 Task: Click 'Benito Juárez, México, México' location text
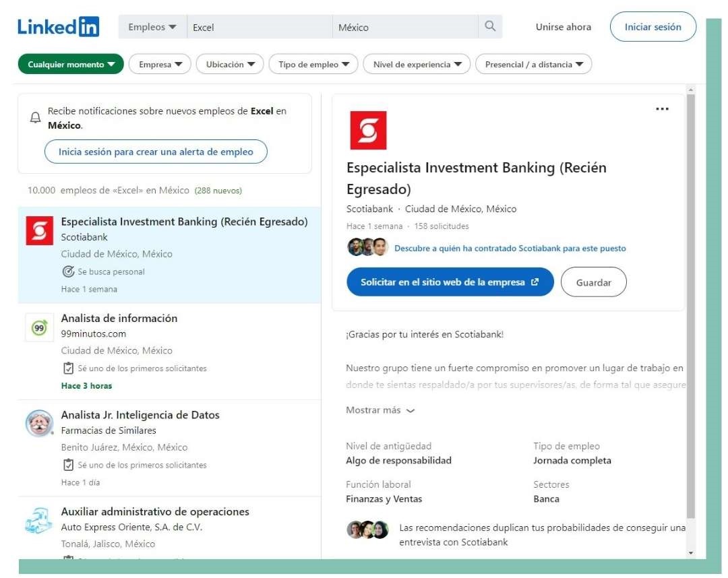click(124, 447)
